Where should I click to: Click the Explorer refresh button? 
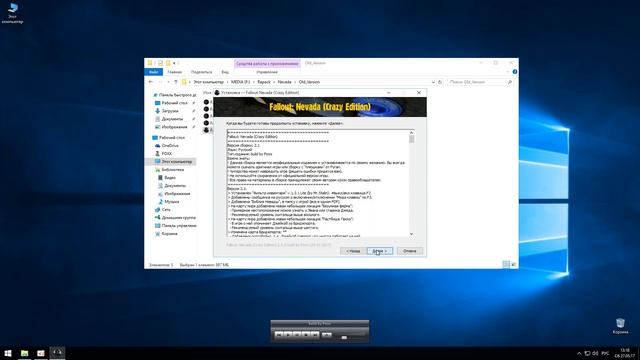[440, 82]
